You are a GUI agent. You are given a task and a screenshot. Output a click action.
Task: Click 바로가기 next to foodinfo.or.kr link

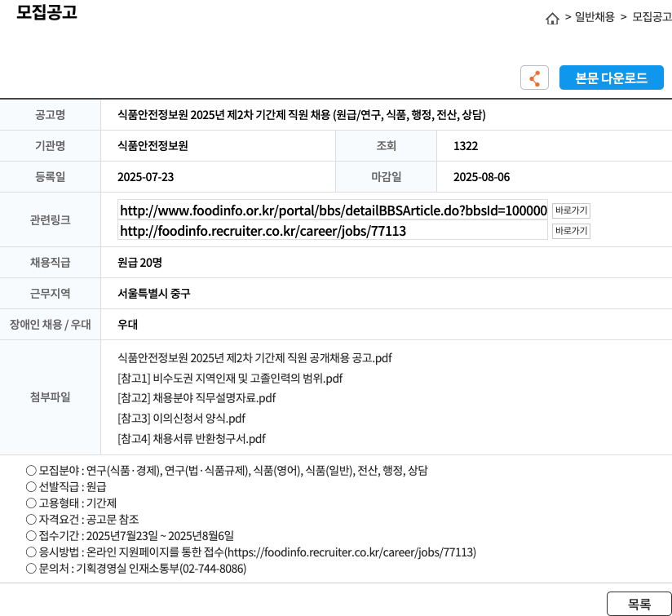[571, 211]
